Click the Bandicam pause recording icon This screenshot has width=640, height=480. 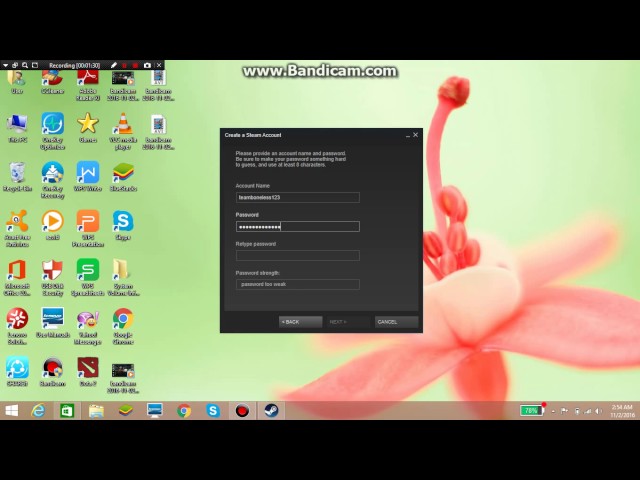(x=124, y=65)
